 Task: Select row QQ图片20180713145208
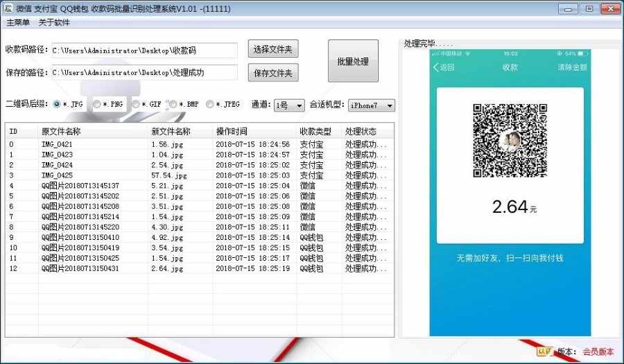pos(200,207)
